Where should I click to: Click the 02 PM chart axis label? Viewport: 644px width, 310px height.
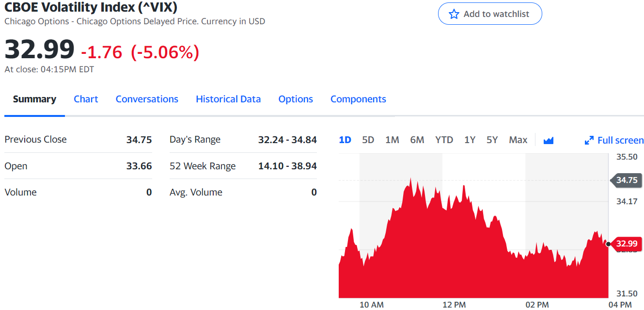pos(537,305)
